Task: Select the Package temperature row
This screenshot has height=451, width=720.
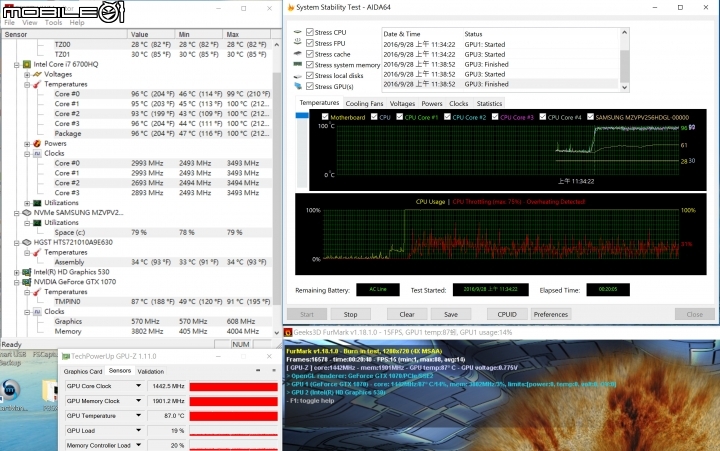Action: pyautogui.click(x=163, y=134)
